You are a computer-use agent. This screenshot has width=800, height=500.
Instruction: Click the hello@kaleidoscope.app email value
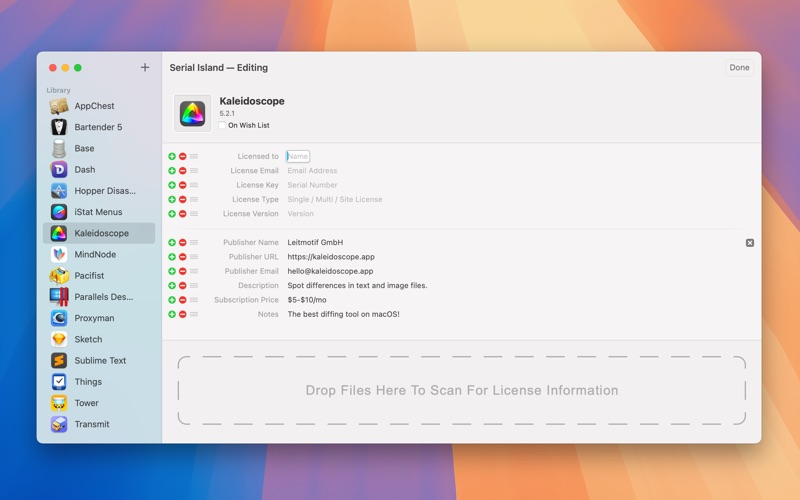point(330,271)
